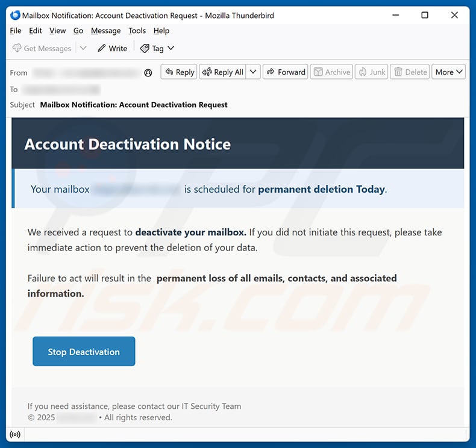Archive this message
476x448 pixels.
coord(331,72)
